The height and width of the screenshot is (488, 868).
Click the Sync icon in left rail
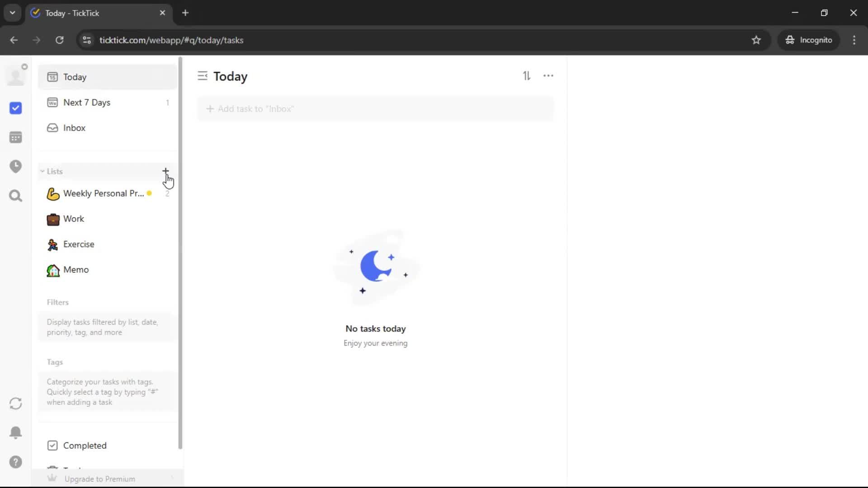click(x=15, y=404)
